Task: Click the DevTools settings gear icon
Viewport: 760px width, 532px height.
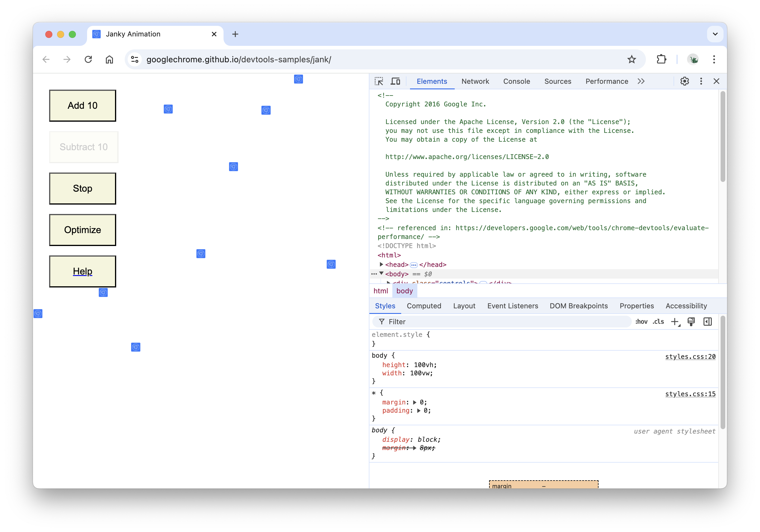Action: pos(684,81)
